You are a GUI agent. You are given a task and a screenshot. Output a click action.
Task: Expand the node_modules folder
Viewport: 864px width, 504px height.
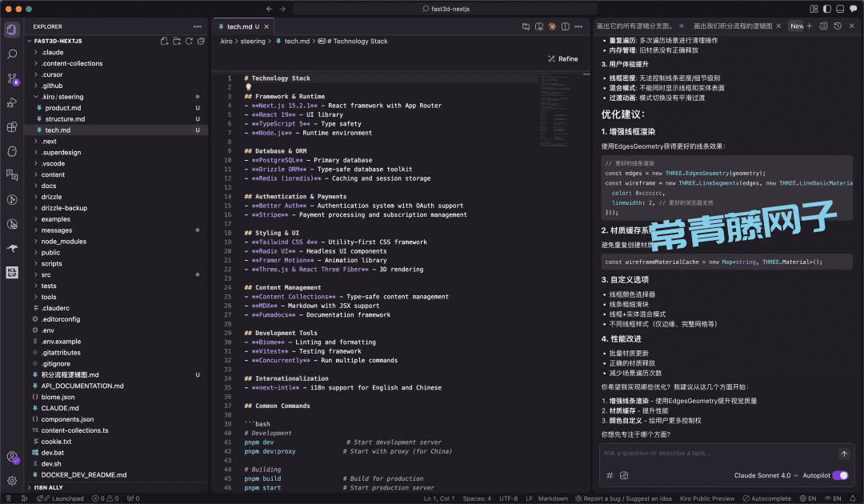(116, 242)
